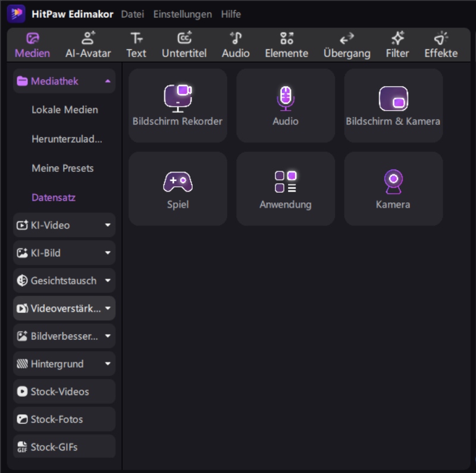Expand the Gesichtstausch dropdown arrow
This screenshot has height=473, width=476.
tap(108, 281)
